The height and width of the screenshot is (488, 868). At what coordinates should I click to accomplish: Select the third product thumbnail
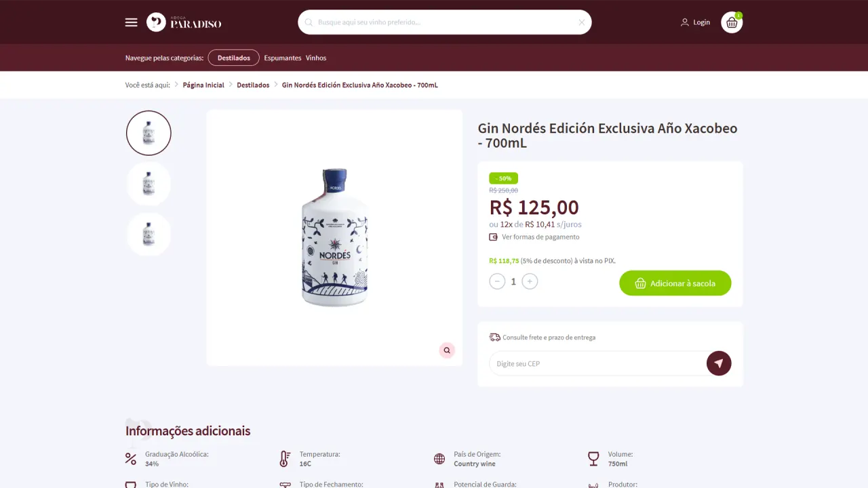click(149, 234)
